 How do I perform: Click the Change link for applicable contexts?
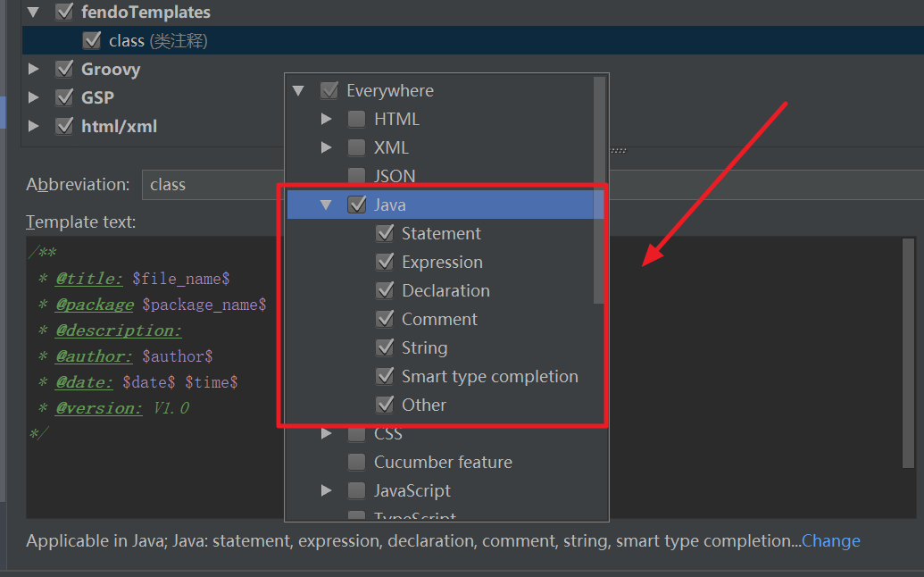click(831, 541)
